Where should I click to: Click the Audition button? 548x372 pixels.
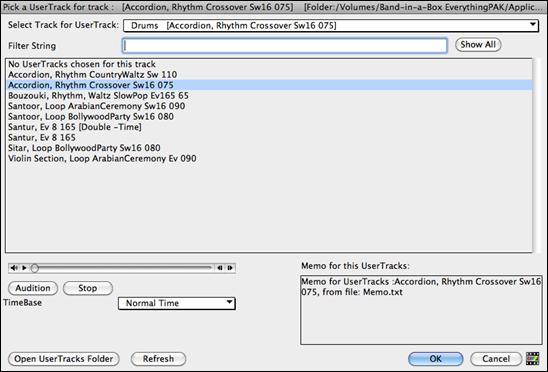(x=33, y=288)
